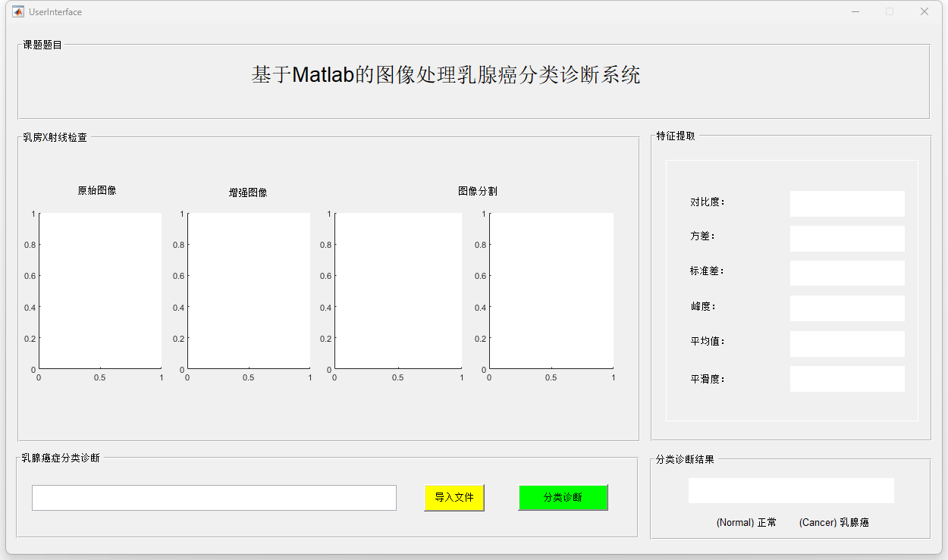This screenshot has height=560, width=948.
Task: Click the 乳房X射线检查 panel title
Action: pyautogui.click(x=55, y=138)
